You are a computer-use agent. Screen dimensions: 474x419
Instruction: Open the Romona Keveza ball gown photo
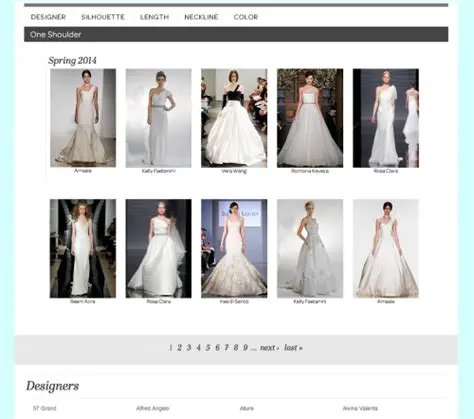point(310,118)
